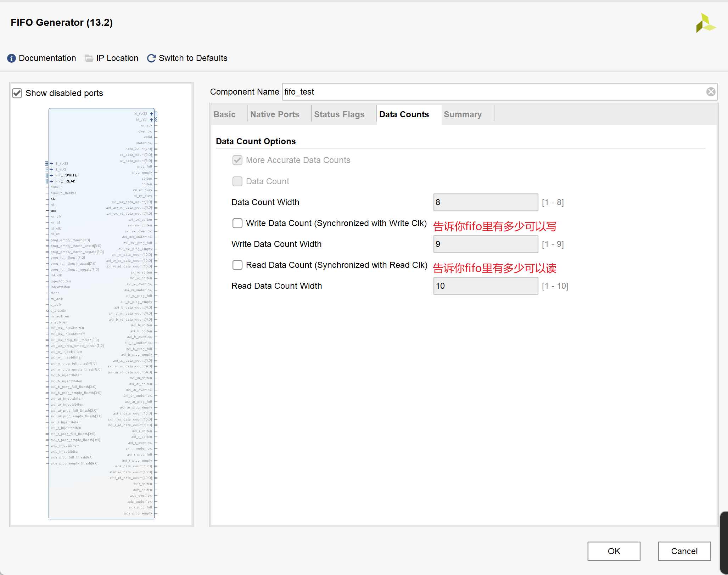Viewport: 728px width, 575px height.
Task: Expand the M_AXIS interface plus icon
Action: coord(151,114)
